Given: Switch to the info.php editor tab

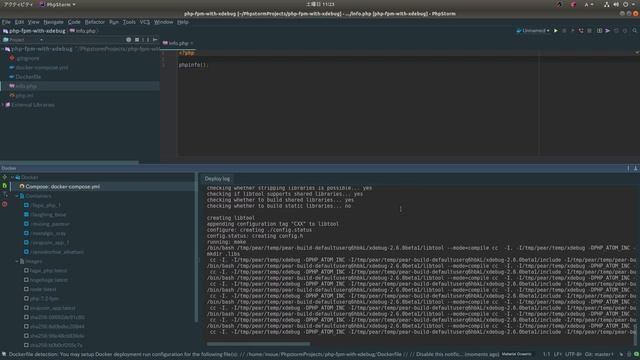Looking at the screenshot, I should (x=178, y=43).
